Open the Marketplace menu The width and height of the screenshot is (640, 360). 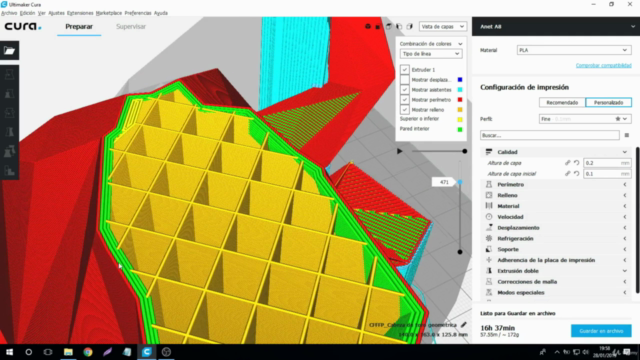pyautogui.click(x=109, y=13)
